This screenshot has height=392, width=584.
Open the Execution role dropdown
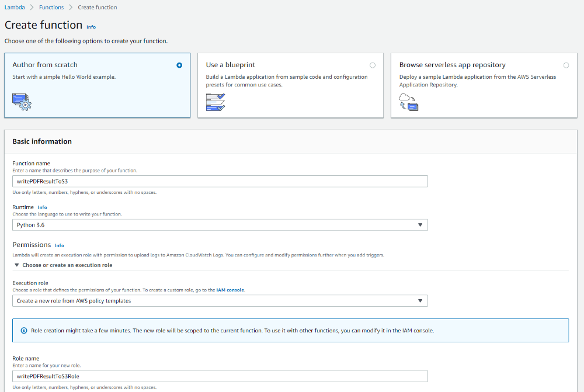click(220, 301)
